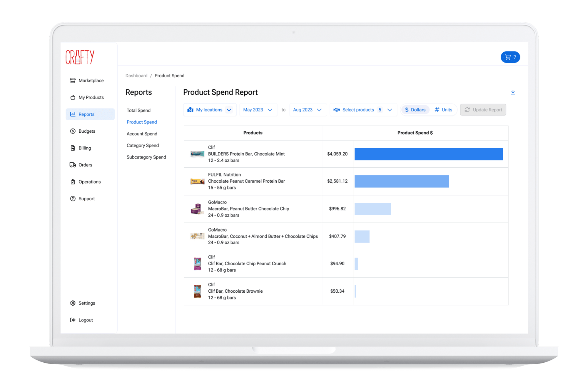Click the selected products count badge 5
Image resolution: width=588 pixels, height=380 pixels.
380,110
